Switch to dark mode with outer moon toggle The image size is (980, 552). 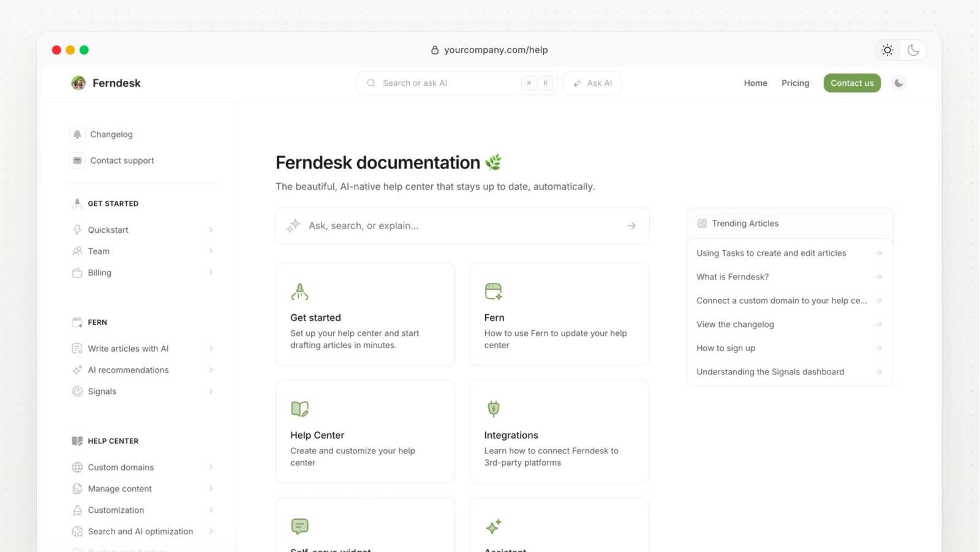click(913, 50)
